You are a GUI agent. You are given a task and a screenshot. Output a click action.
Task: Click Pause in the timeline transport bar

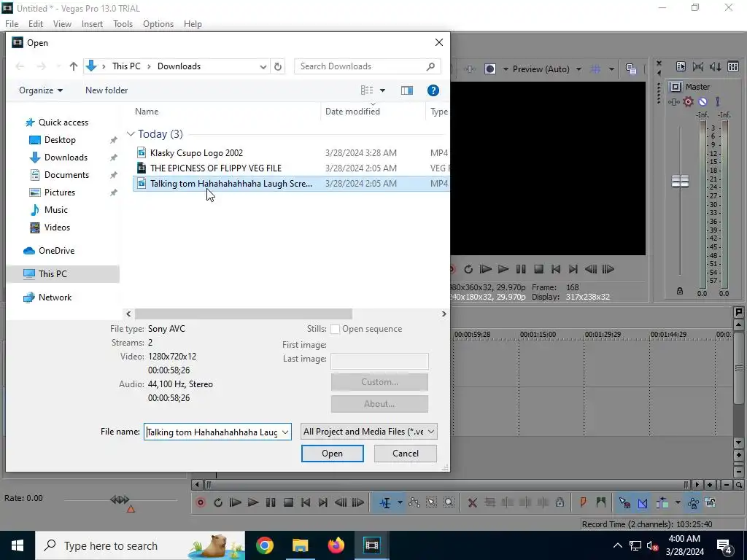point(271,502)
